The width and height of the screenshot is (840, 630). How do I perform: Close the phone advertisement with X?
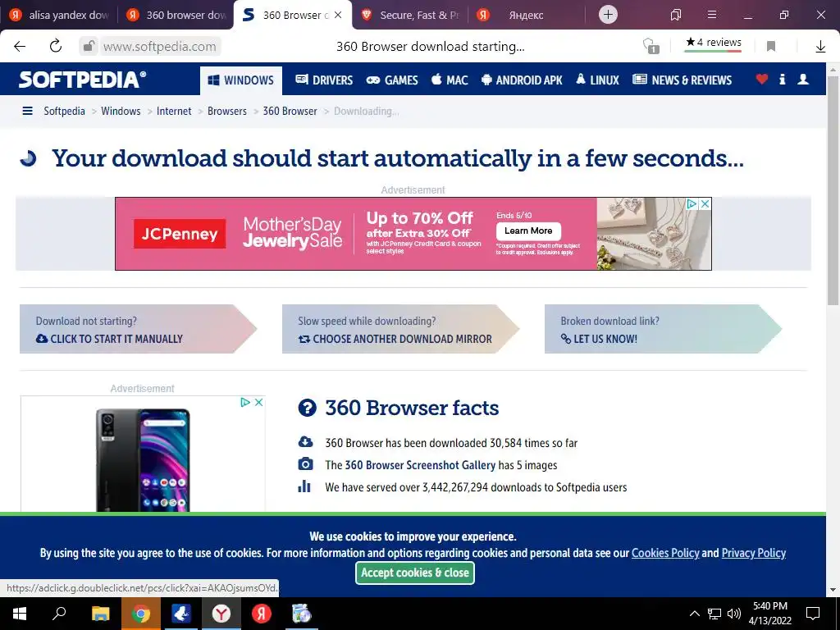click(258, 402)
